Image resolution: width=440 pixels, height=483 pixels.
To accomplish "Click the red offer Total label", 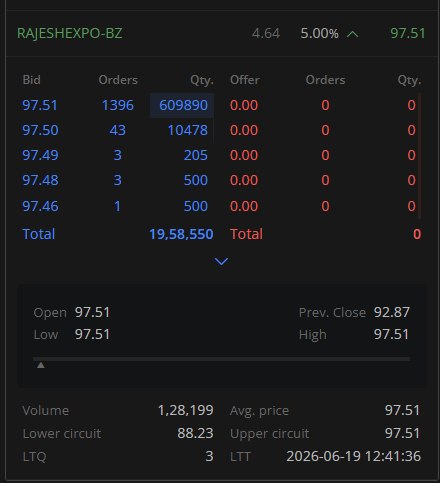I will click(x=246, y=234).
